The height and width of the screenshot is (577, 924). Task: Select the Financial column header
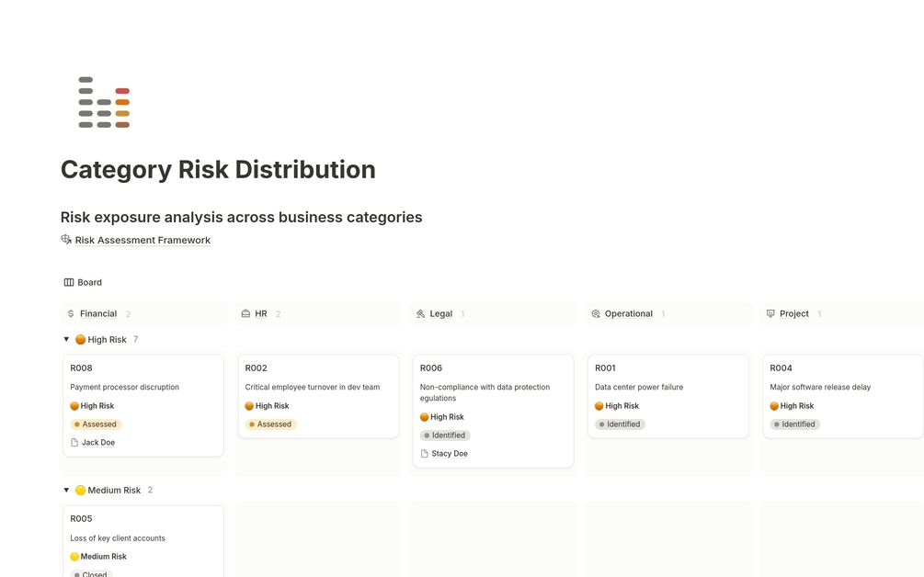pos(97,313)
